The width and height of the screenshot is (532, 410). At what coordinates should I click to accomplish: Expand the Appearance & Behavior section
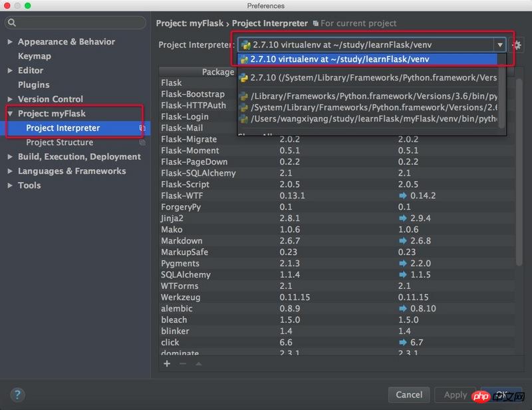(10, 42)
